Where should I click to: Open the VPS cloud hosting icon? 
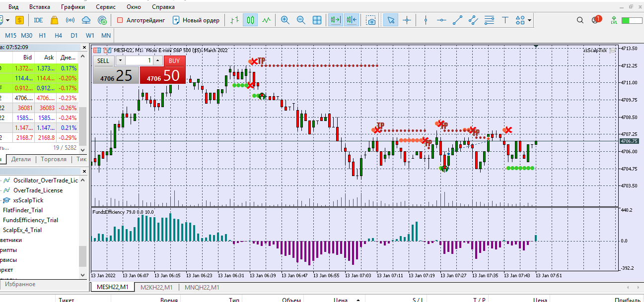pos(86,20)
